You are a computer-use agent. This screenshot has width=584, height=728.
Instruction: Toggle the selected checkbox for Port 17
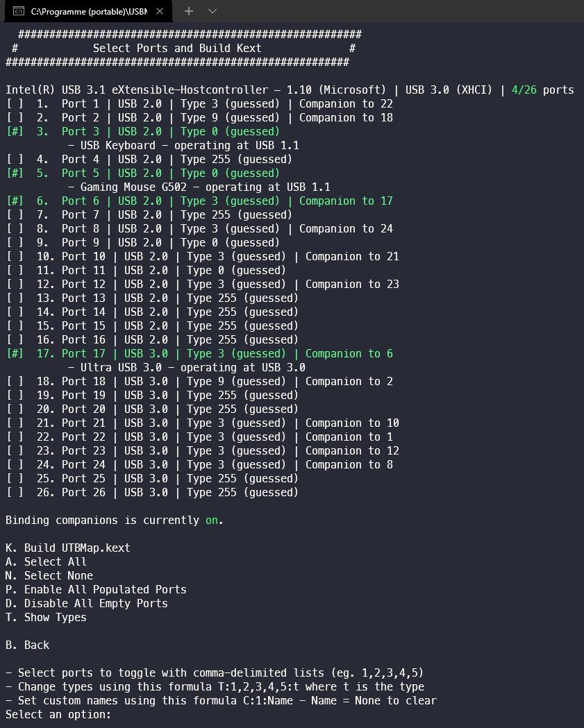(x=15, y=354)
